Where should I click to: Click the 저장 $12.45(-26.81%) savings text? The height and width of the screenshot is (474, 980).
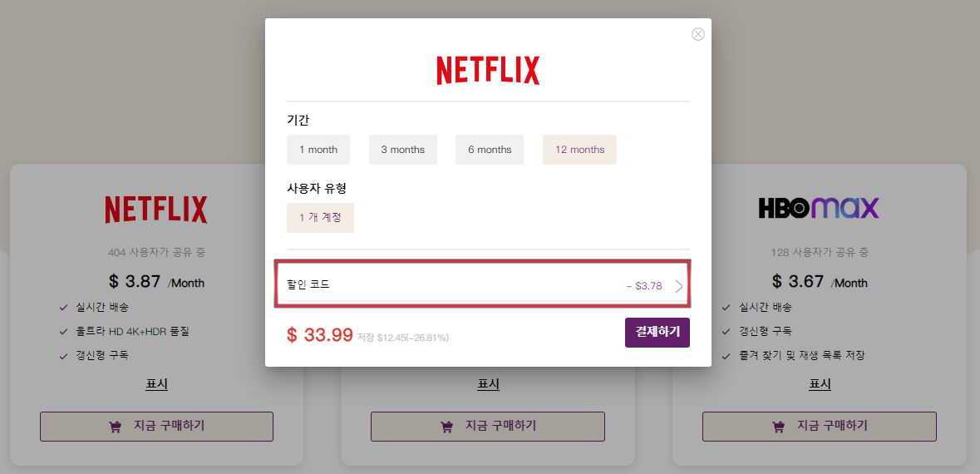[403, 338]
